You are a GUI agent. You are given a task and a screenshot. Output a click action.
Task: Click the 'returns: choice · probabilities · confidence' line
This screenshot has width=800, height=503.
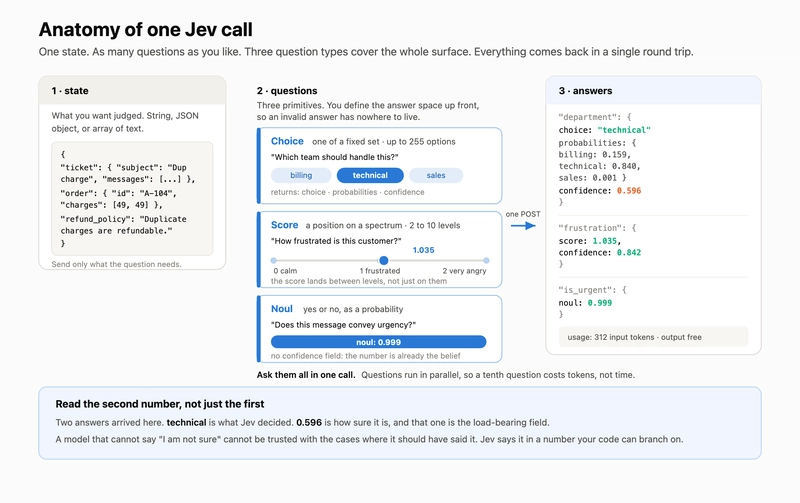click(347, 192)
